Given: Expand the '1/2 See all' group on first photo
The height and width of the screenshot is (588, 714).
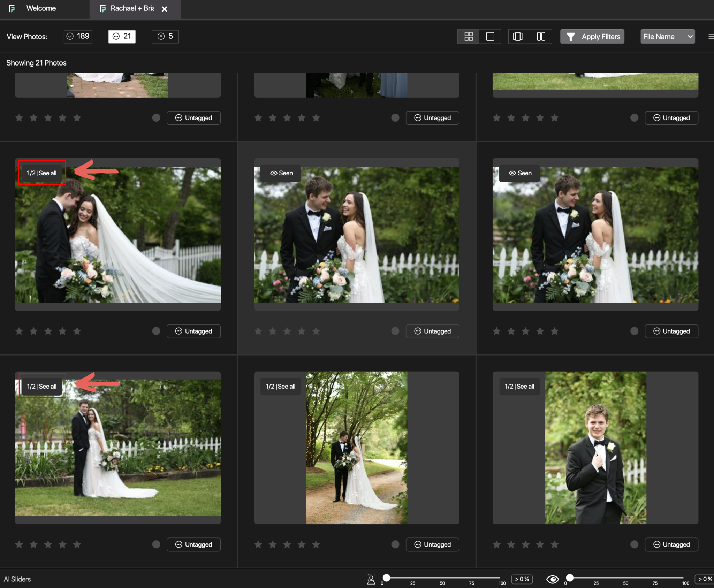Looking at the screenshot, I should (x=42, y=173).
